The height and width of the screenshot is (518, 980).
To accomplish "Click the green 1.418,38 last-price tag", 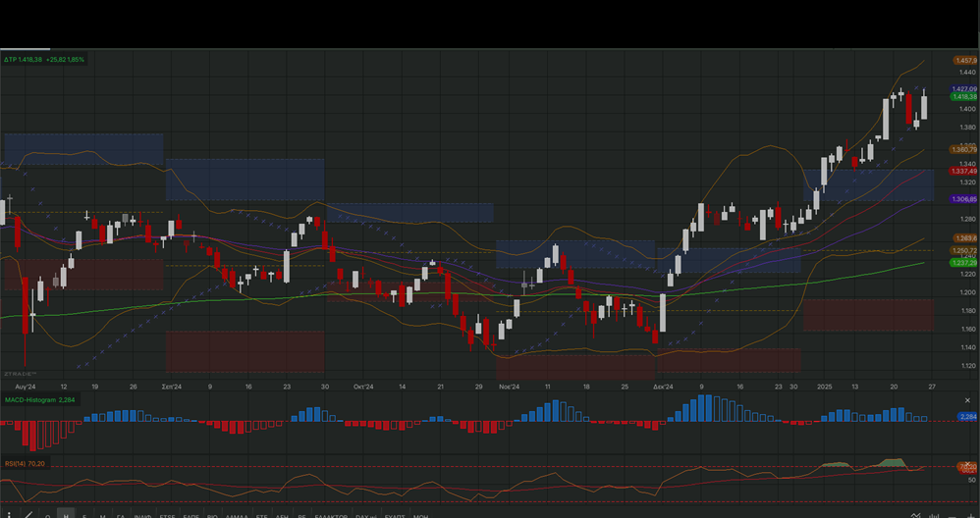I will click(x=963, y=97).
